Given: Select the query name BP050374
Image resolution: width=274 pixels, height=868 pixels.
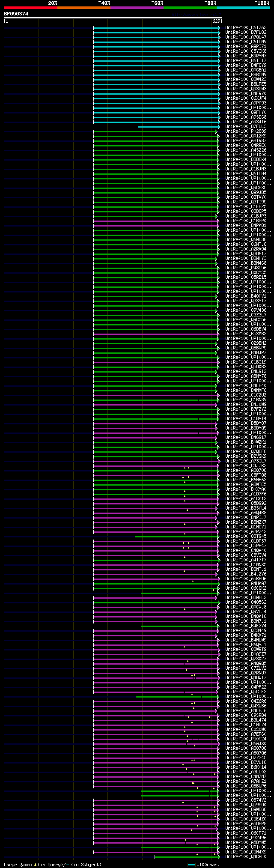Looking at the screenshot, I should tap(16, 14).
